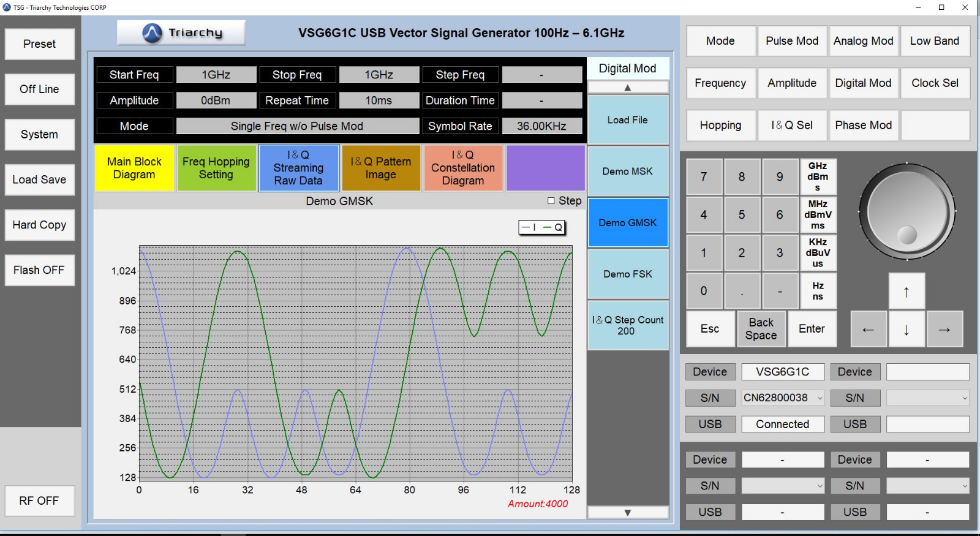Click the Hz ns unit key

pyautogui.click(x=818, y=291)
